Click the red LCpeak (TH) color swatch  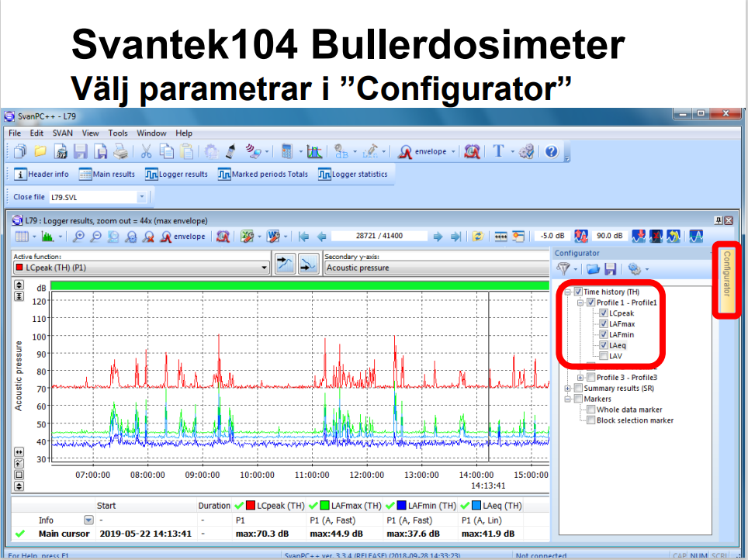(251, 506)
